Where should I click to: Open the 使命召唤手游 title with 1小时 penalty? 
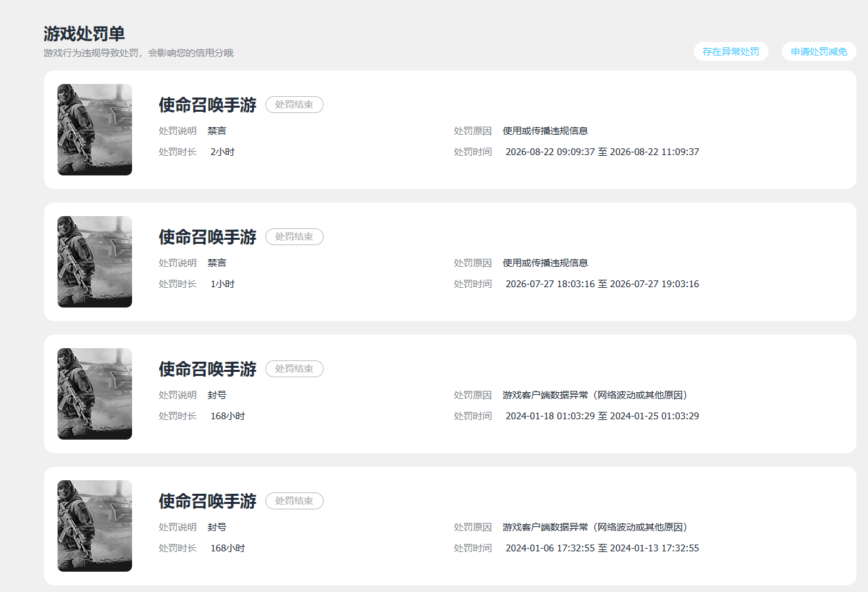pyautogui.click(x=208, y=237)
